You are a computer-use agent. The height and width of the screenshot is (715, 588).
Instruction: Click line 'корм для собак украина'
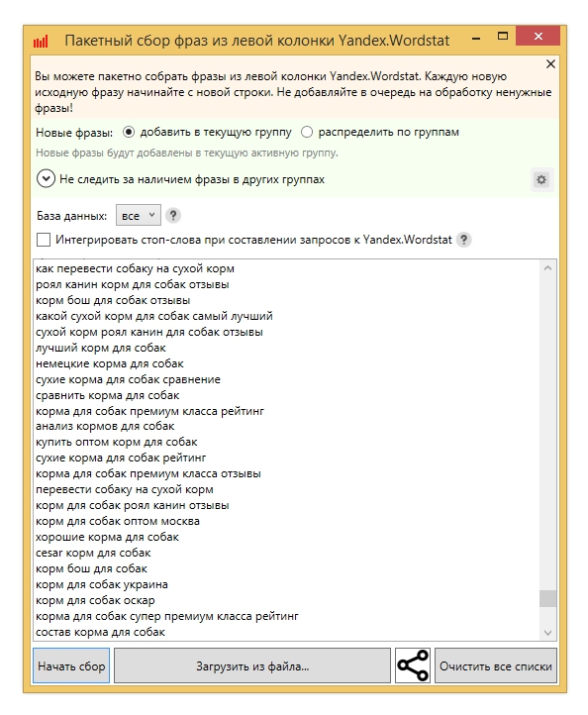click(102, 584)
